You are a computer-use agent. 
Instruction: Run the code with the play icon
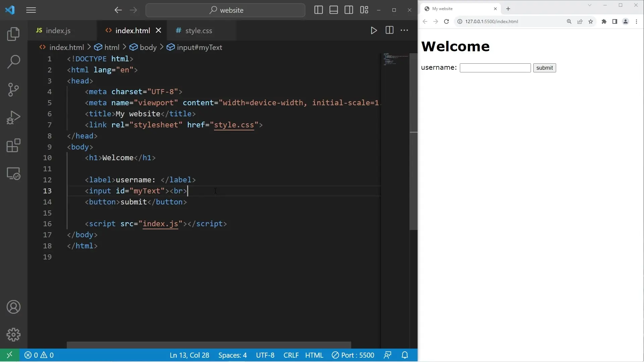(x=374, y=31)
